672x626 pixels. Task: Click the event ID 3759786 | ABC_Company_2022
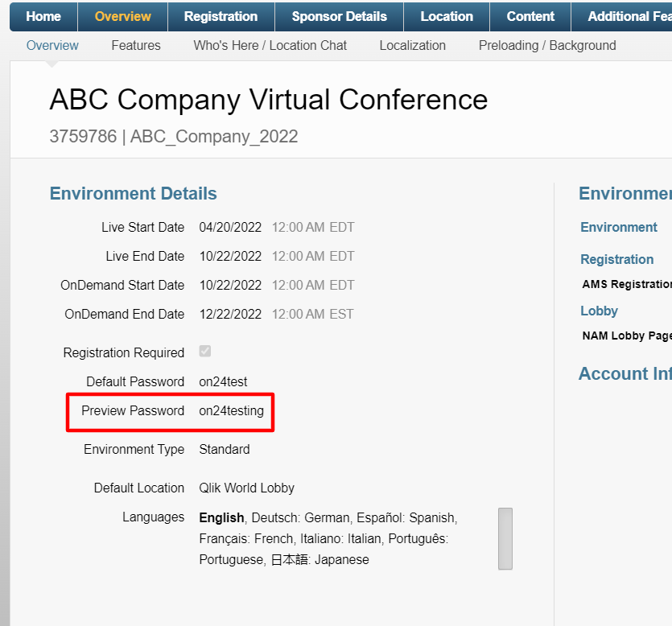coord(174,137)
